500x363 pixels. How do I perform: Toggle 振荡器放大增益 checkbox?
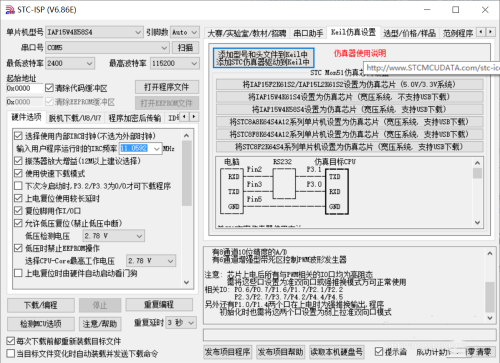pos(18,161)
